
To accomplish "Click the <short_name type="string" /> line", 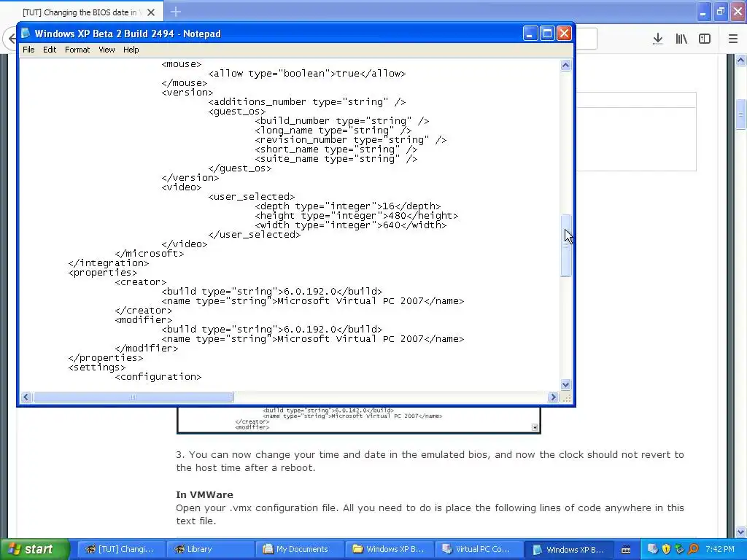I will (336, 149).
